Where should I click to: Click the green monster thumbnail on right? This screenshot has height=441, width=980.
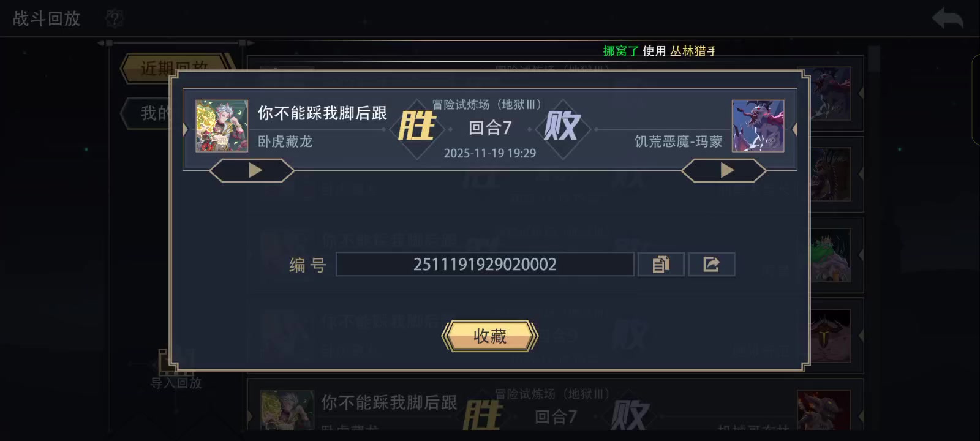click(x=831, y=255)
